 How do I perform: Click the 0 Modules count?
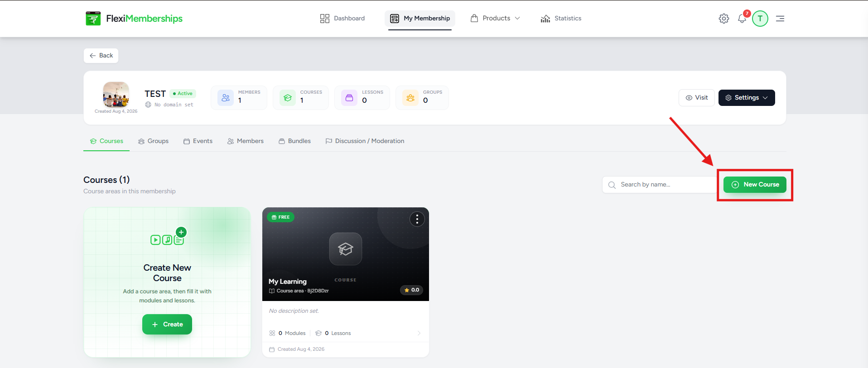point(288,333)
